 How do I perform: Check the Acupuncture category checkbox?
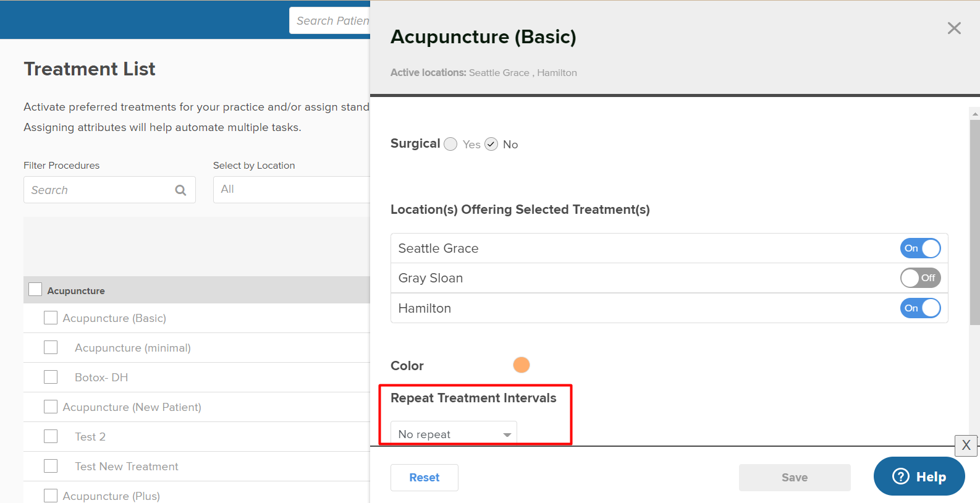[x=35, y=289]
